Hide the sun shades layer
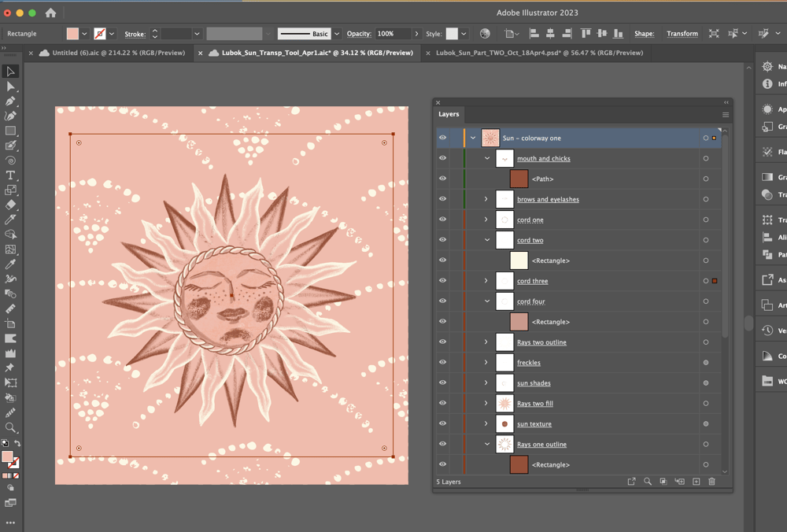 tap(442, 382)
